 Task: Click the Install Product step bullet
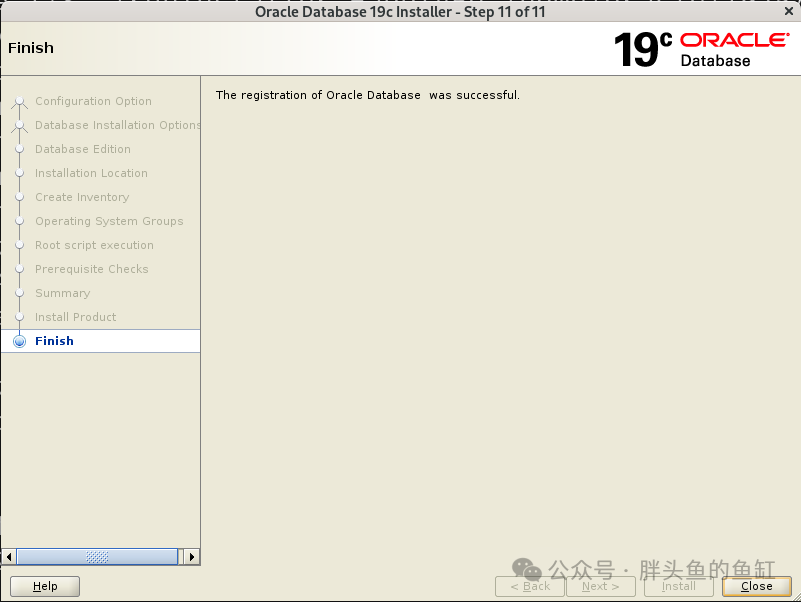(19, 317)
